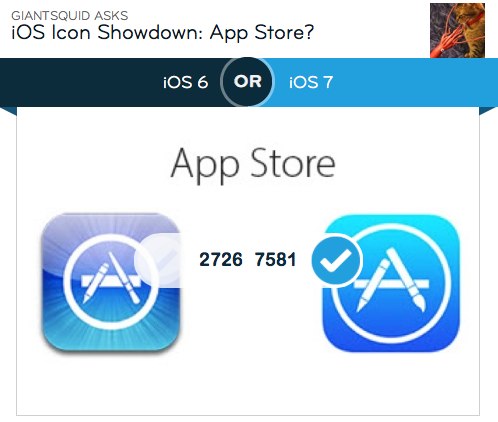Click the right ribbon fold corner

click(489, 111)
